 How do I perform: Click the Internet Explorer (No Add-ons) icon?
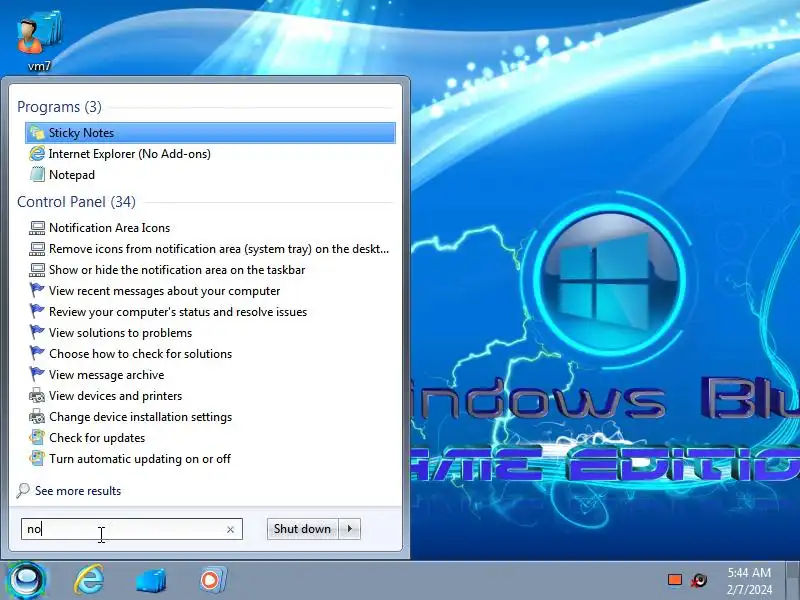pos(37,154)
